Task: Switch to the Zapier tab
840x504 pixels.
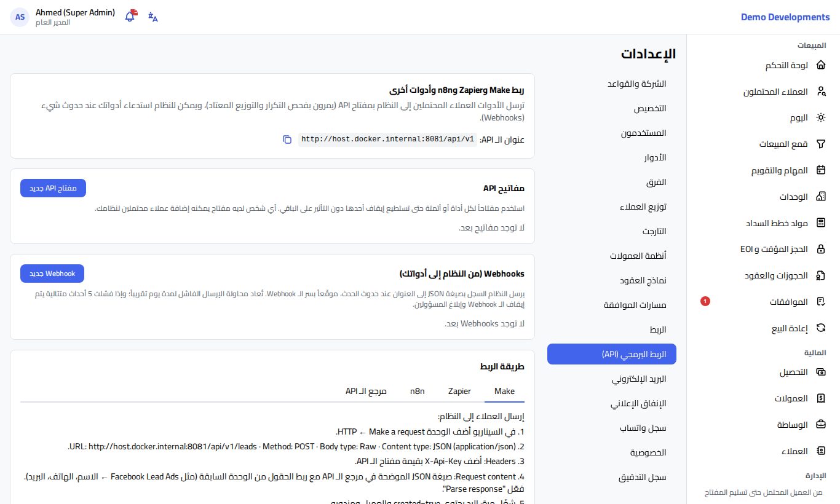Action: point(459,392)
